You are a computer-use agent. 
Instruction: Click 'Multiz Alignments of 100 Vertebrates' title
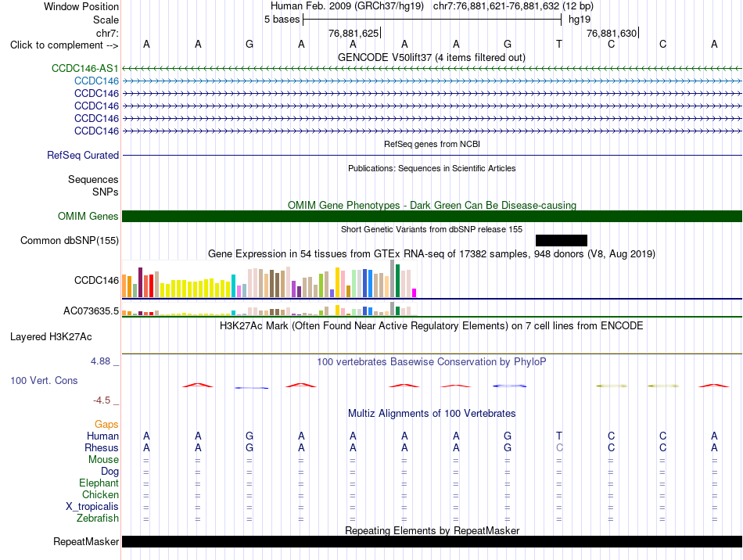coord(432,414)
